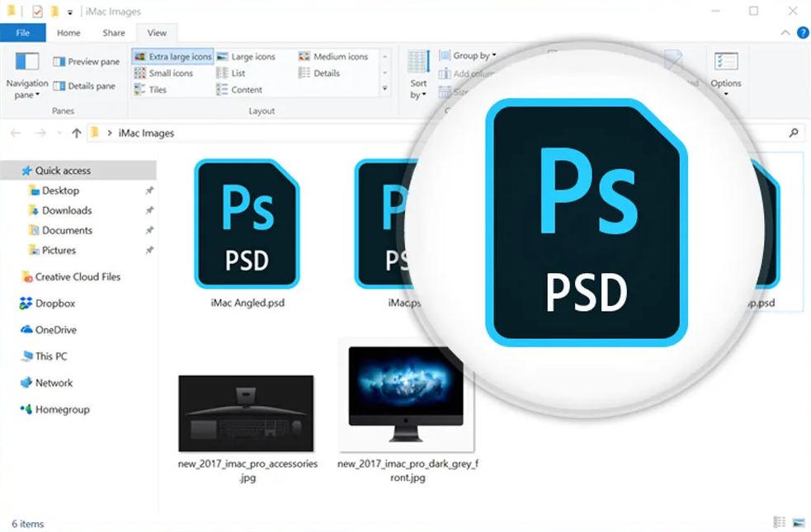Open recent locations dropdown arrow

[59, 134]
